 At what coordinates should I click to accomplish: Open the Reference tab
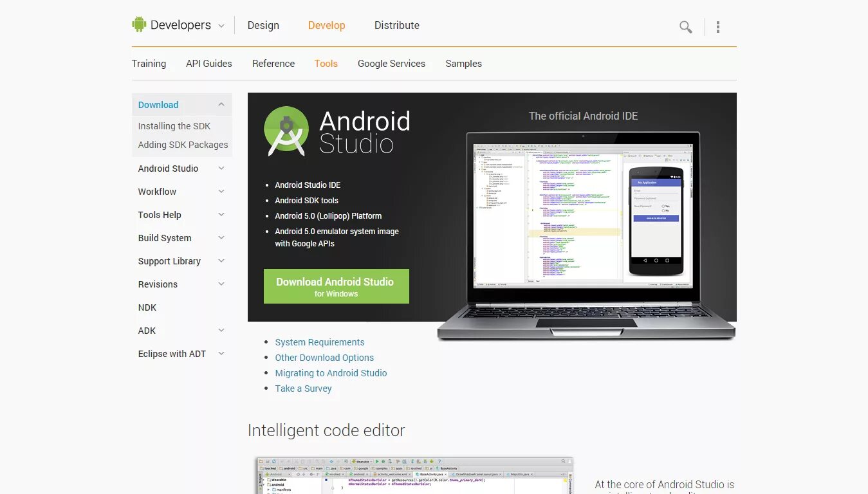[273, 64]
